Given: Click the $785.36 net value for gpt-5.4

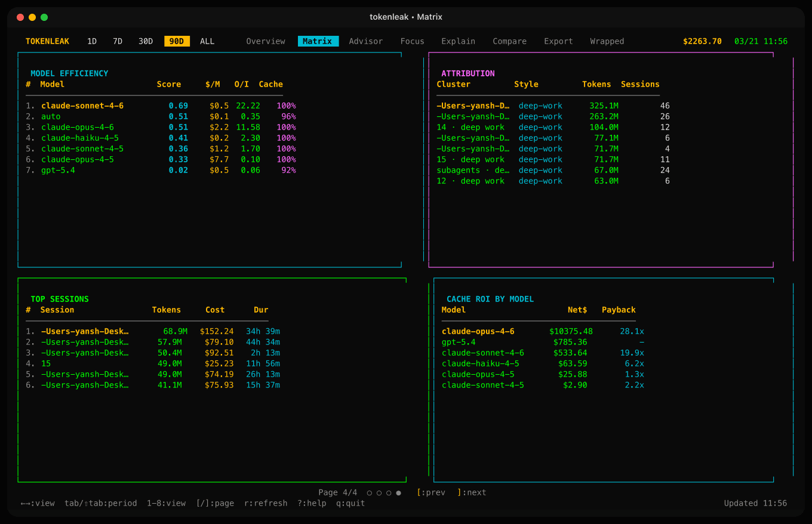Looking at the screenshot, I should pos(570,342).
